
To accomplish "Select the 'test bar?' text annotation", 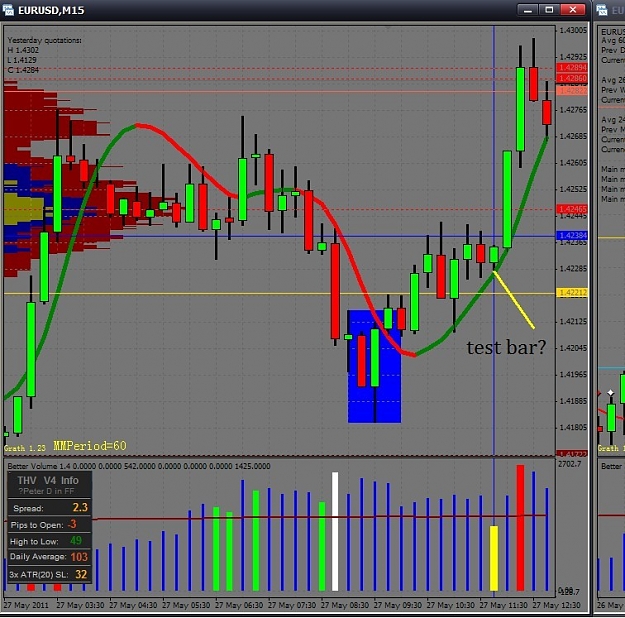I will pos(506,347).
